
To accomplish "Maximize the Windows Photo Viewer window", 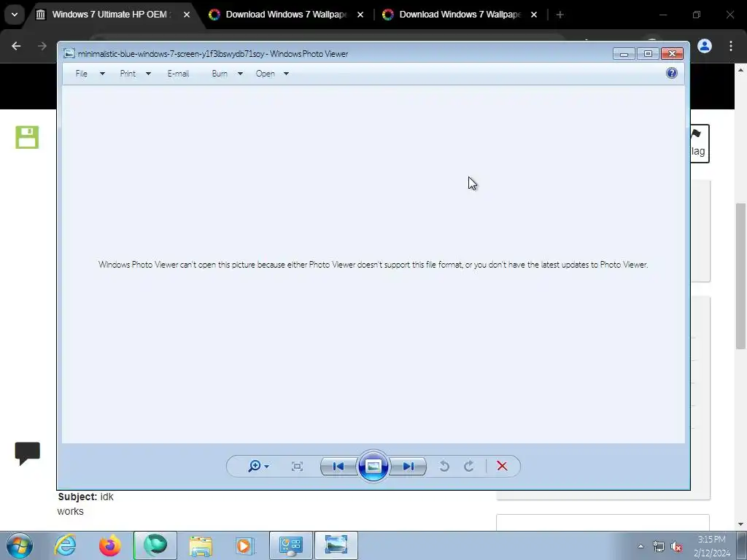I will 648,54.
